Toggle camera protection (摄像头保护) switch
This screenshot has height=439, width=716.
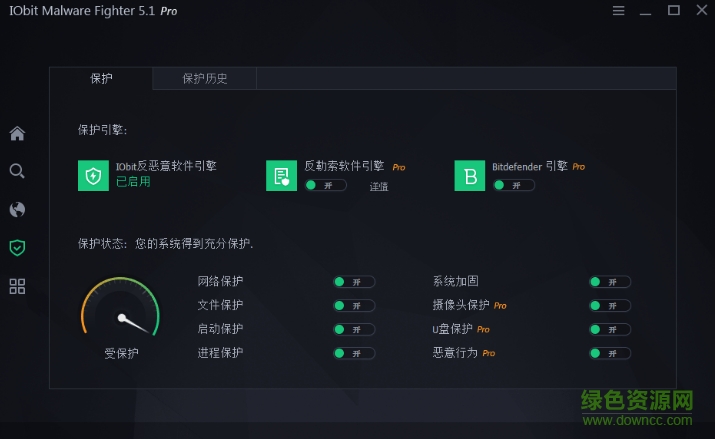[610, 306]
